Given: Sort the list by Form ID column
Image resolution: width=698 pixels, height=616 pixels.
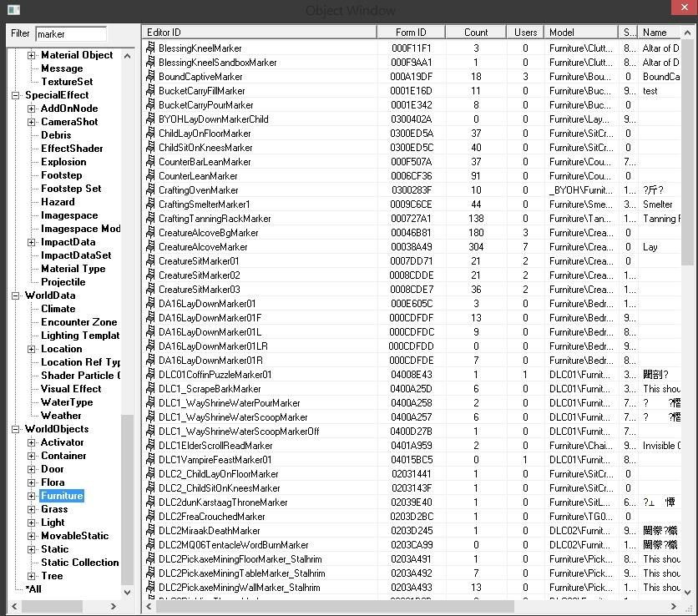Looking at the screenshot, I should tap(411, 33).
